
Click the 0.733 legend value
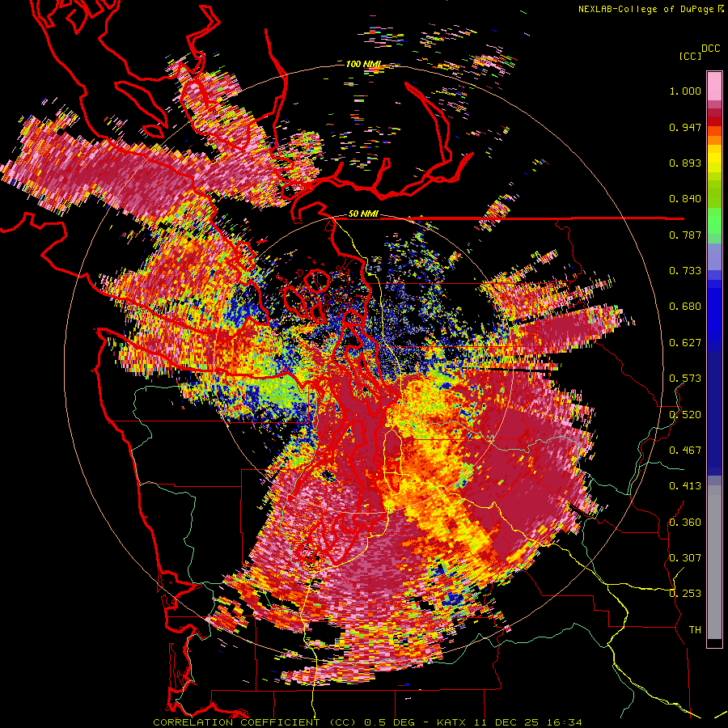(x=685, y=271)
